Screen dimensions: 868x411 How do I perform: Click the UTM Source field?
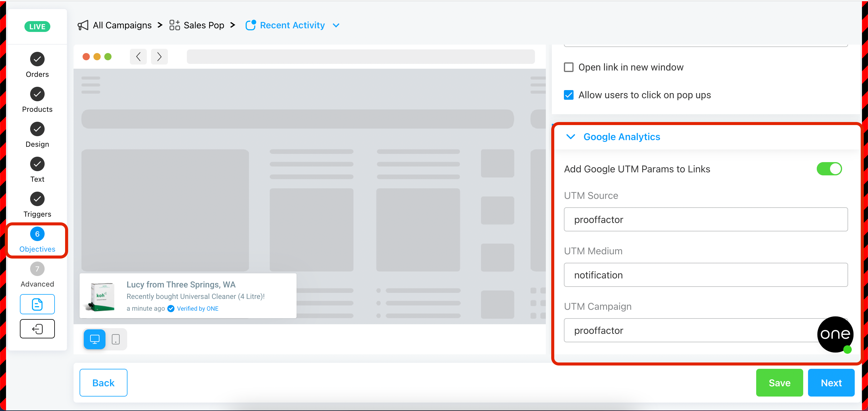point(706,219)
